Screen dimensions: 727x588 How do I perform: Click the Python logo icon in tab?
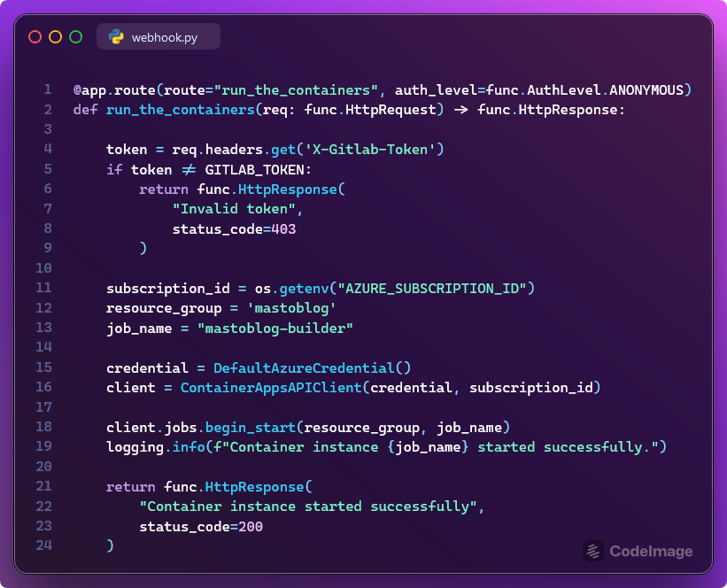pos(116,36)
